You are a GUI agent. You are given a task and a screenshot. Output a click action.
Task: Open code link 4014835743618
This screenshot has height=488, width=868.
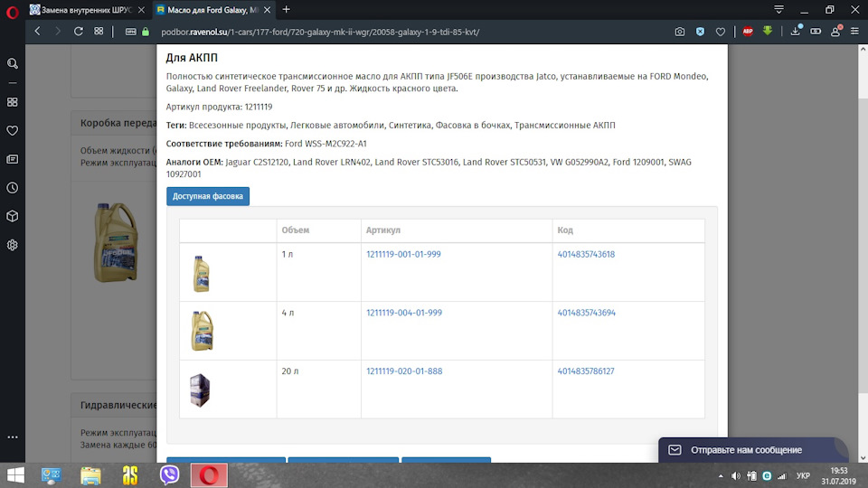(586, 255)
